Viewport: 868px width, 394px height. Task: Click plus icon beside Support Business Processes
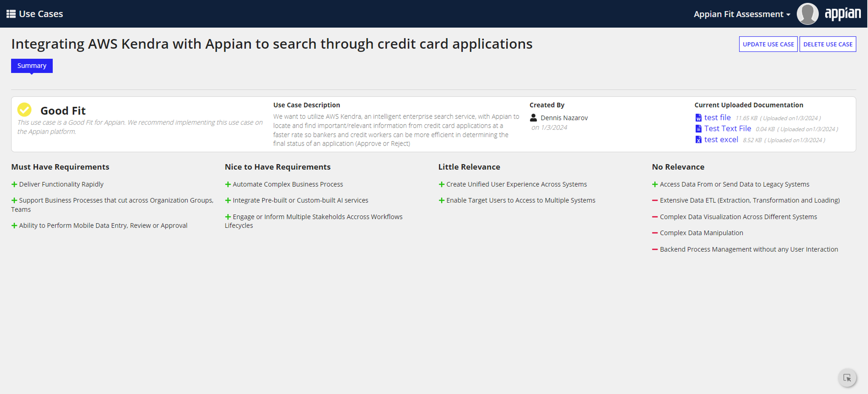click(x=14, y=200)
